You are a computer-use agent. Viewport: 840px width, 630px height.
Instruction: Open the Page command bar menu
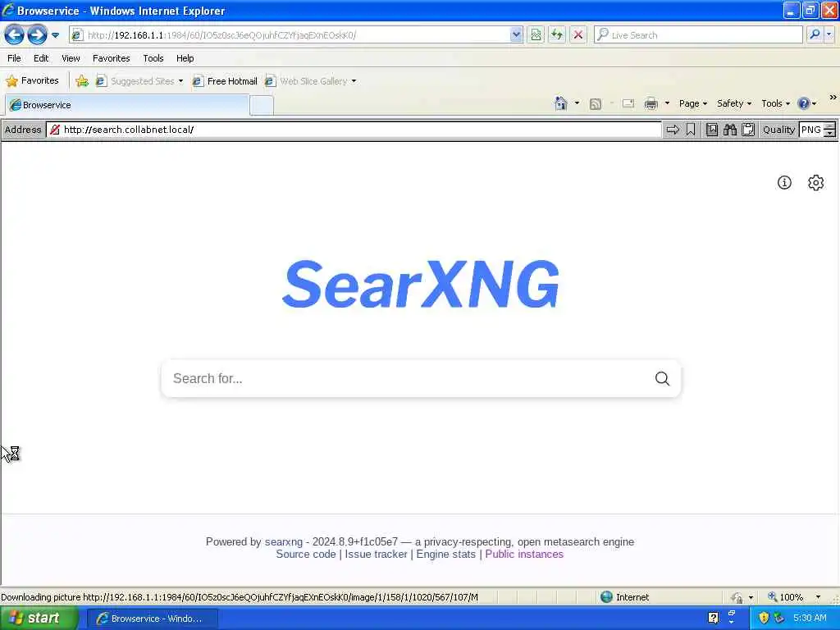pyautogui.click(x=692, y=103)
